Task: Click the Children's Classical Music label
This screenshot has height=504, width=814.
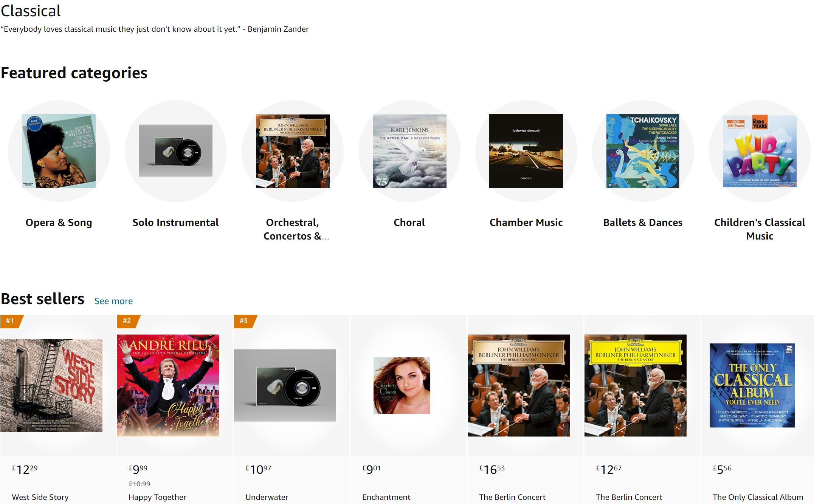Action: point(760,229)
